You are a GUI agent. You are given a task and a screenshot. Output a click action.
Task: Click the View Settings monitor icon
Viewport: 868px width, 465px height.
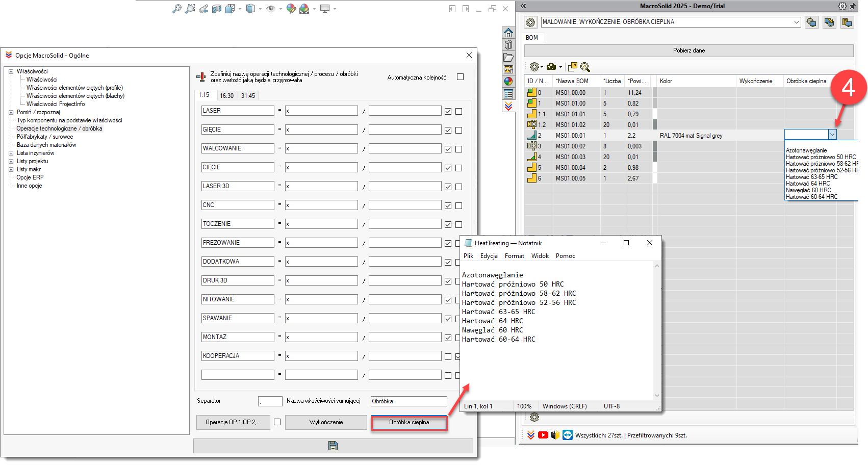(x=325, y=9)
